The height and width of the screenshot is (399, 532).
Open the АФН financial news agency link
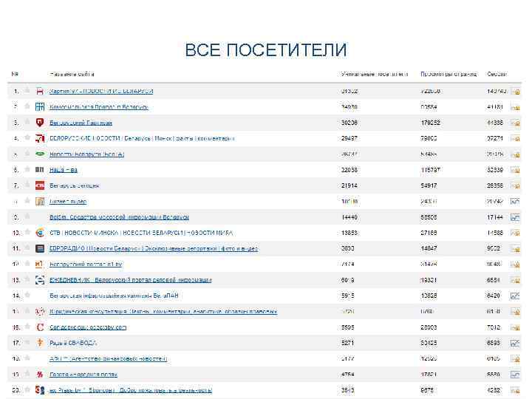[108, 358]
